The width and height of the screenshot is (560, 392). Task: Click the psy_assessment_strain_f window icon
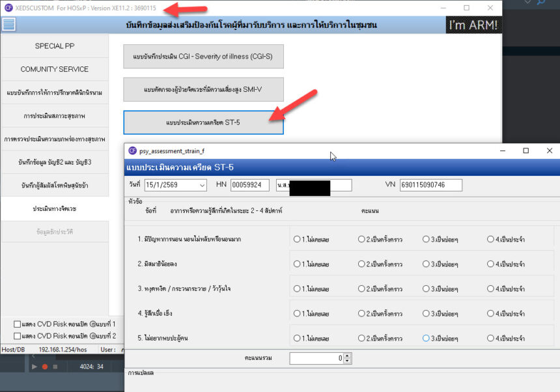(133, 150)
